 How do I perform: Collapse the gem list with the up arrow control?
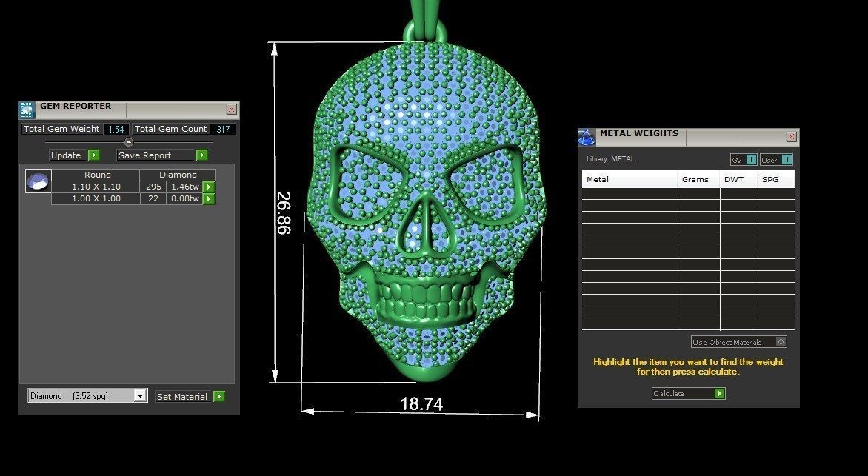point(129,141)
